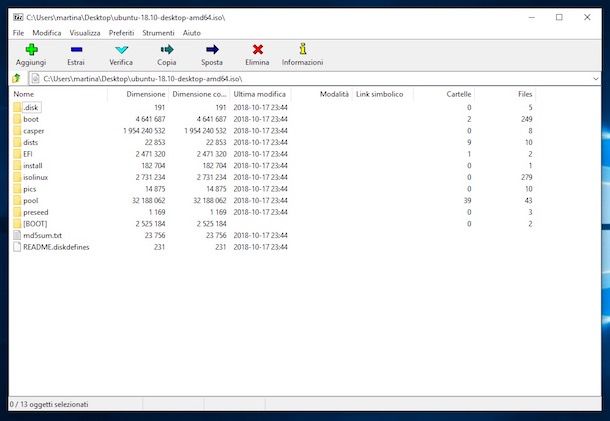
Task: Click the ISO file icon in address bar
Action: [35, 79]
